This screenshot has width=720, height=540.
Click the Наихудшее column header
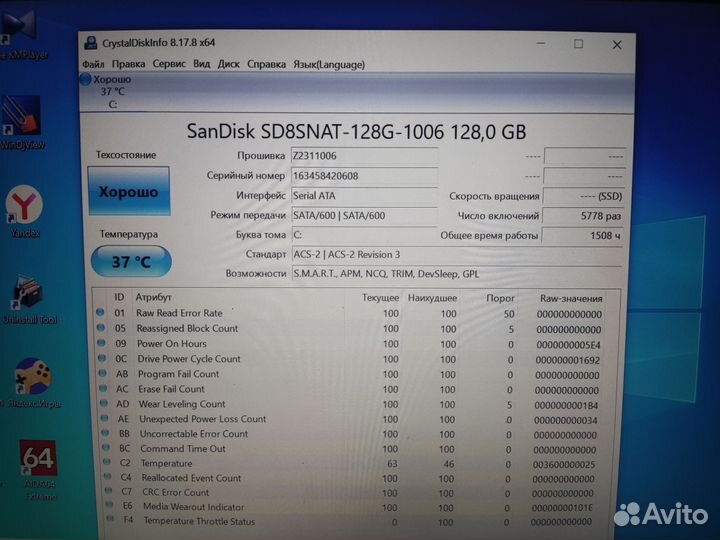click(432, 298)
